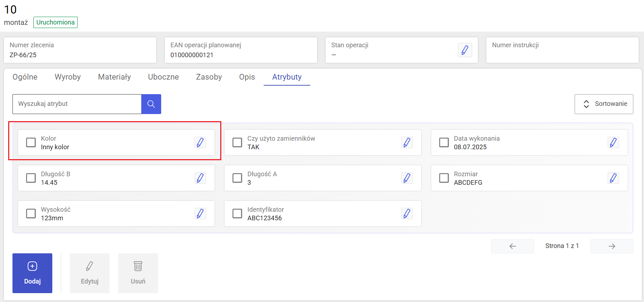Edit the Czy użyto zamienników attribute

pos(407,142)
